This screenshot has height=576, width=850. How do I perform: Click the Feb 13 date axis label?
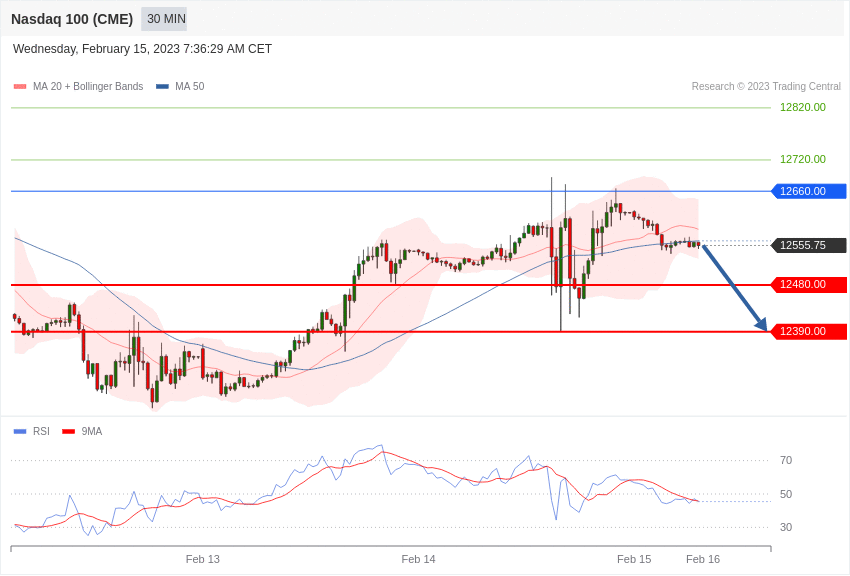203,559
